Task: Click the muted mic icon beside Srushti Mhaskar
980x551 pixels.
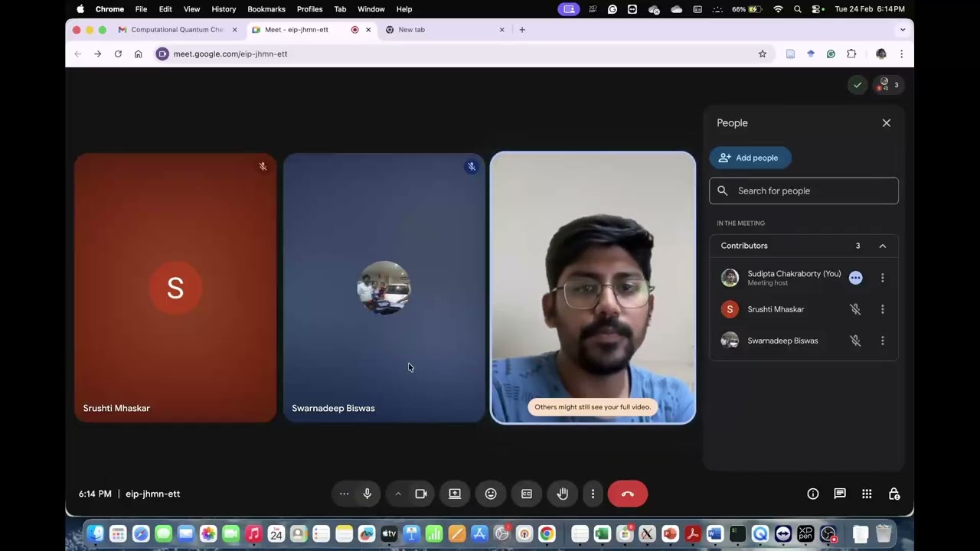Action: pos(856,309)
